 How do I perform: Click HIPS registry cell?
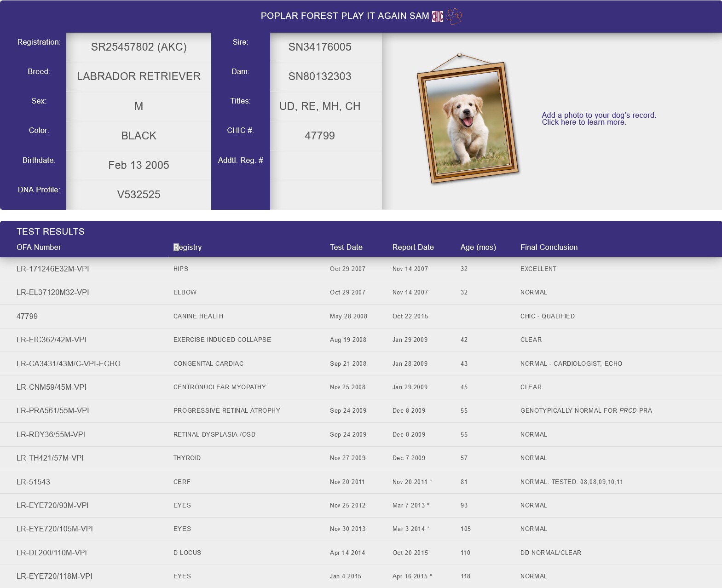pyautogui.click(x=181, y=269)
